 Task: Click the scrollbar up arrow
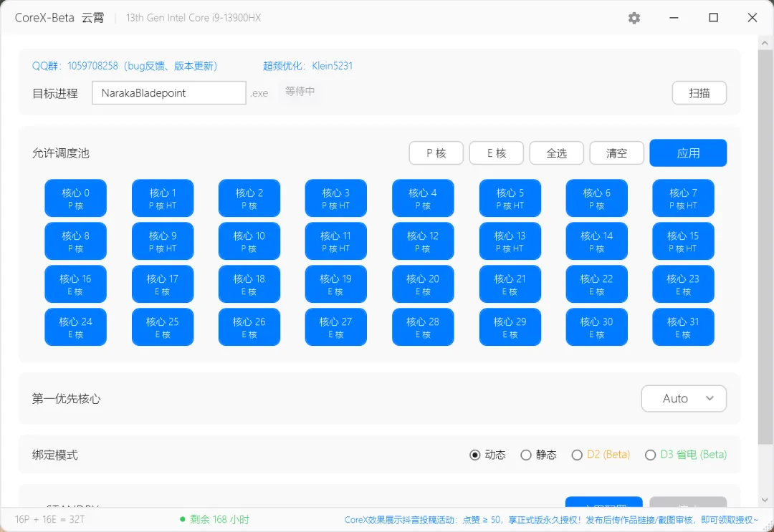(x=765, y=44)
